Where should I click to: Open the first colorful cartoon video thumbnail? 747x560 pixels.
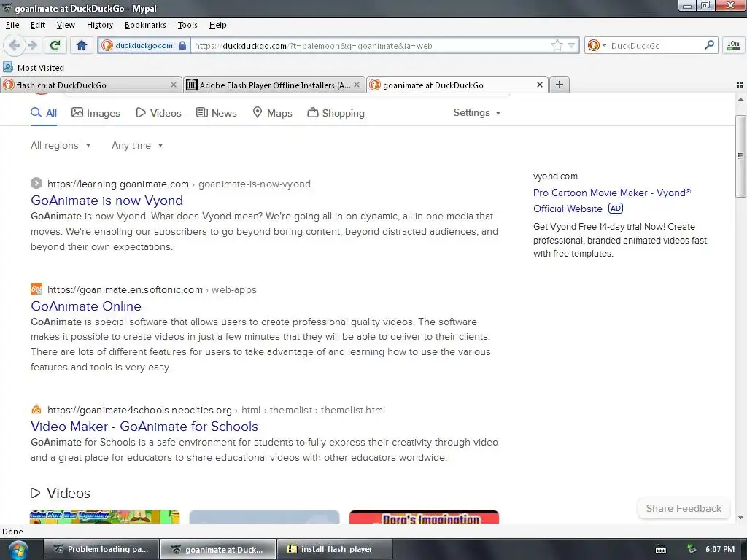point(105,517)
